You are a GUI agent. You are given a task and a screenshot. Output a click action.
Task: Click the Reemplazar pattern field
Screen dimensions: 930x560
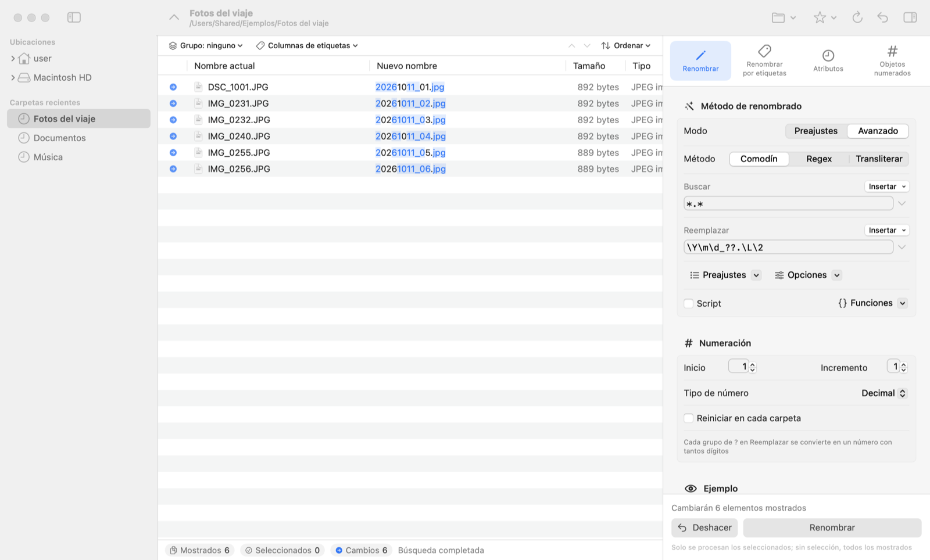click(788, 247)
